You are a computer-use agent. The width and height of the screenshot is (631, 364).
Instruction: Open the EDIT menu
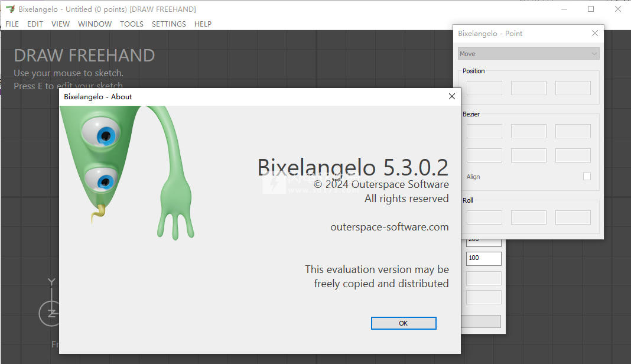point(35,24)
